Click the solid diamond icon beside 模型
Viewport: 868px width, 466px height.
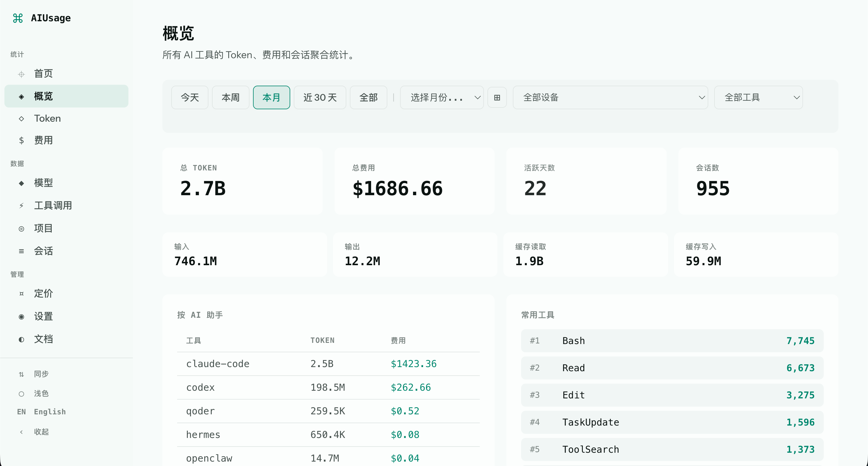click(x=21, y=183)
